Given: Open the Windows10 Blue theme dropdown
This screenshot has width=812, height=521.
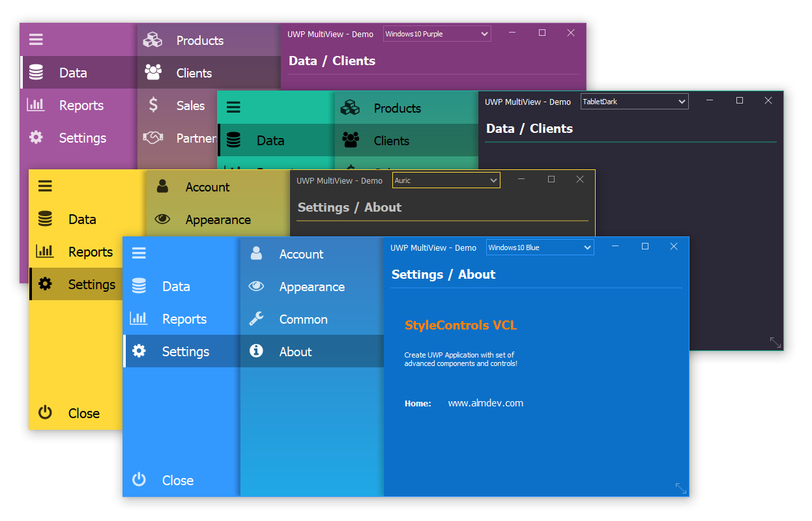Looking at the screenshot, I should click(x=540, y=247).
